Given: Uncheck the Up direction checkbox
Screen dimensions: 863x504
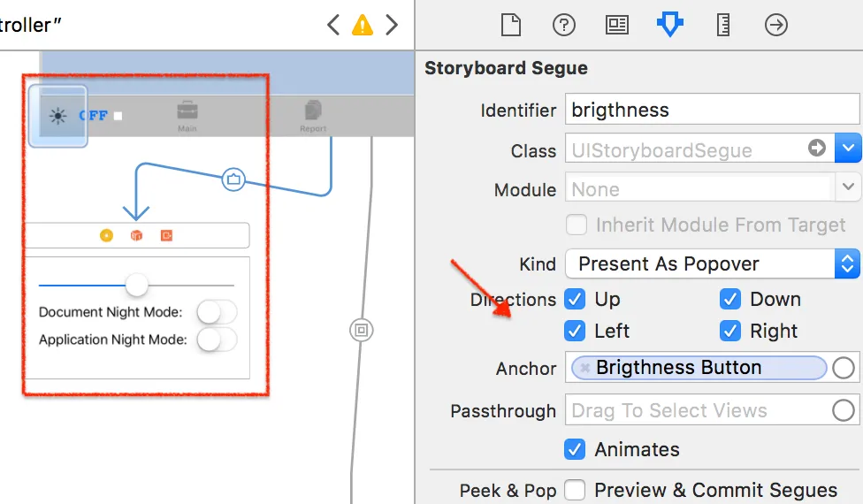Looking at the screenshot, I should point(576,299).
